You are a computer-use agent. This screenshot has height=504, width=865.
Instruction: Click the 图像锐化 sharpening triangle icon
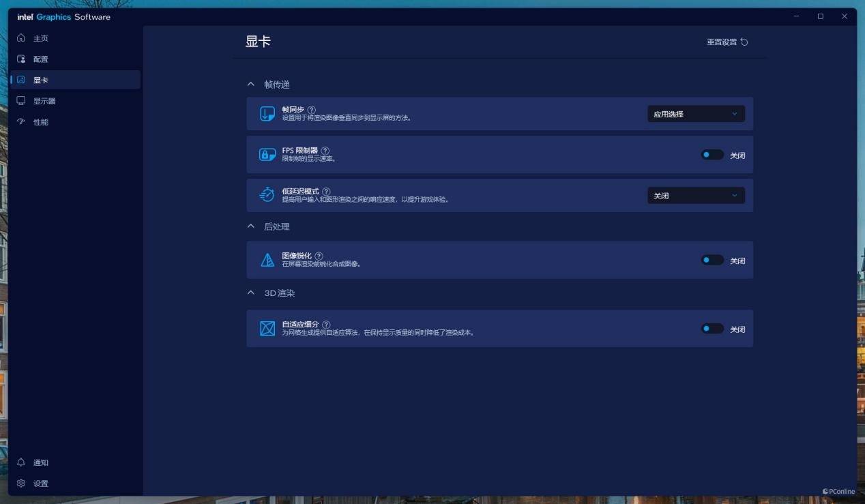[267, 260]
